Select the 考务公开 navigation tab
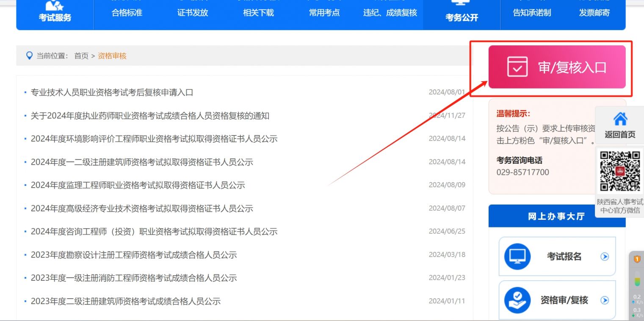Viewport: 644px width, 321px height. (462, 15)
